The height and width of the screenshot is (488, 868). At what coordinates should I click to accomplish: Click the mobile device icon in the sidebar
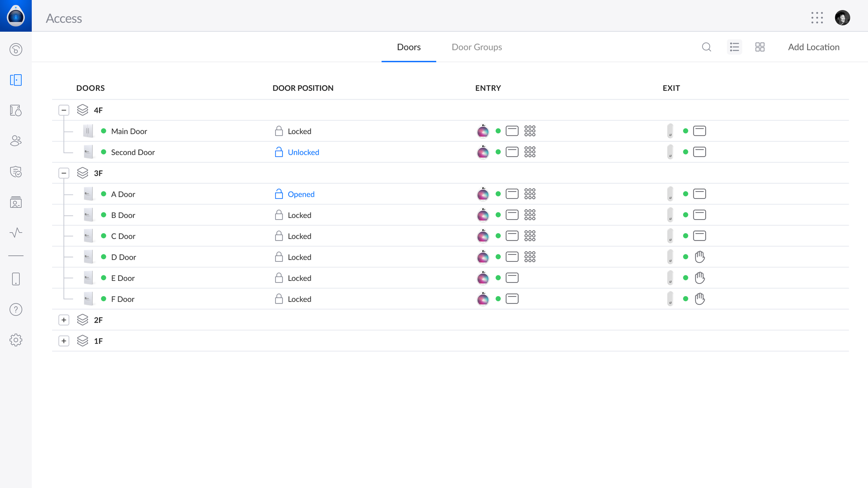coord(16,279)
